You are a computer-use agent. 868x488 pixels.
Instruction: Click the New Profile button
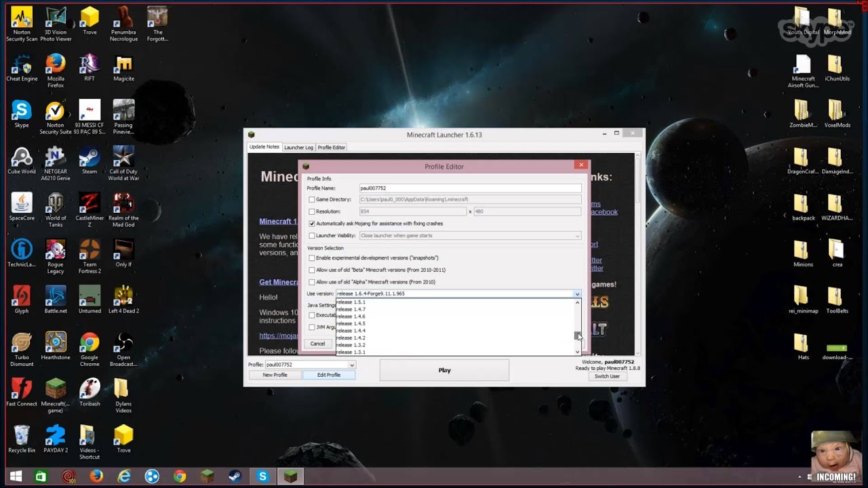(275, 375)
